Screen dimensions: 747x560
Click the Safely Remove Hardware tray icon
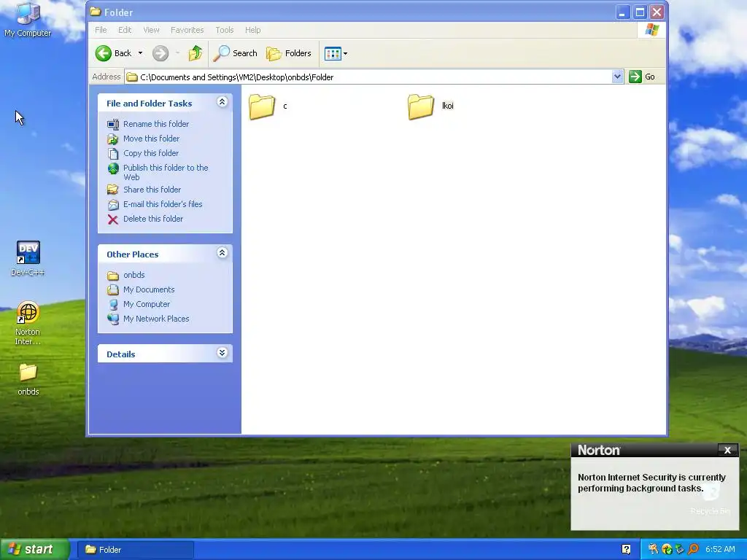click(680, 550)
